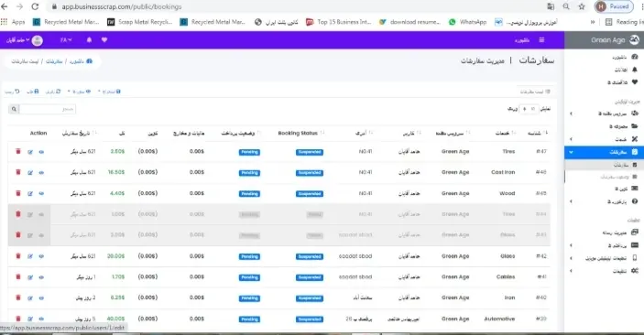Open the FA language dropdown
Image resolution: width=644 pixels, height=335 pixels.
tap(66, 40)
